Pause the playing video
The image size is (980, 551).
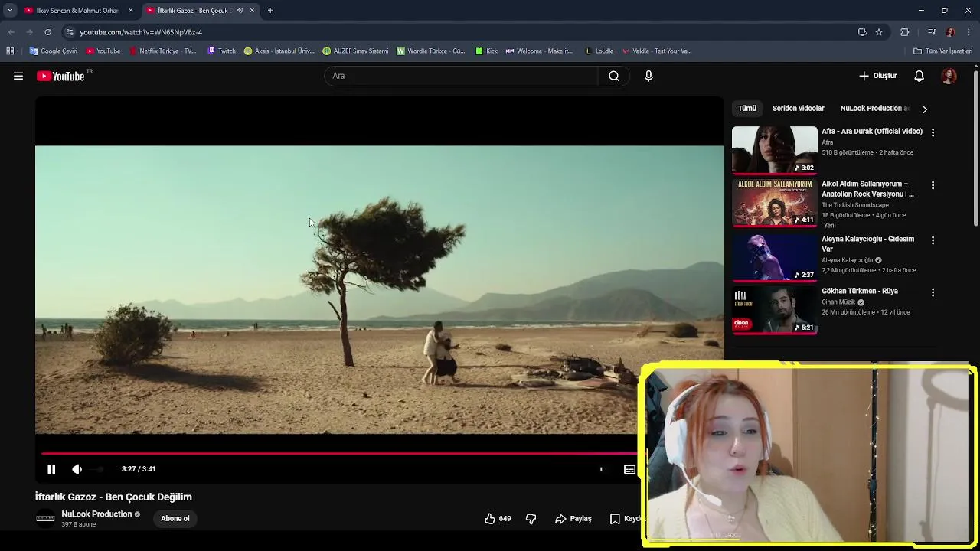[51, 469]
